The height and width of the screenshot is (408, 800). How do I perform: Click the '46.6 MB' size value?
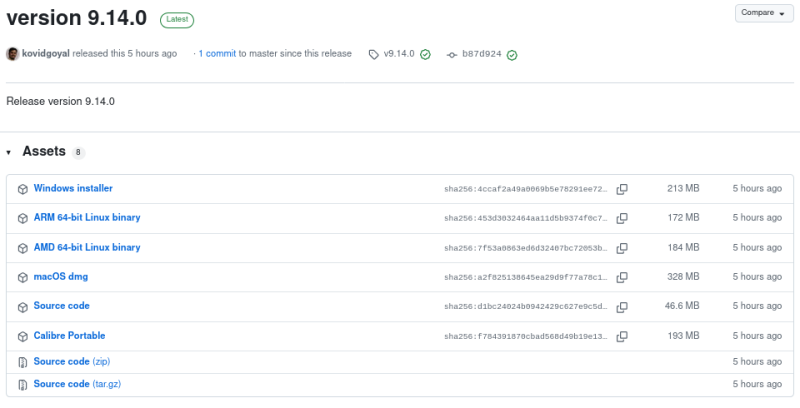tap(682, 305)
